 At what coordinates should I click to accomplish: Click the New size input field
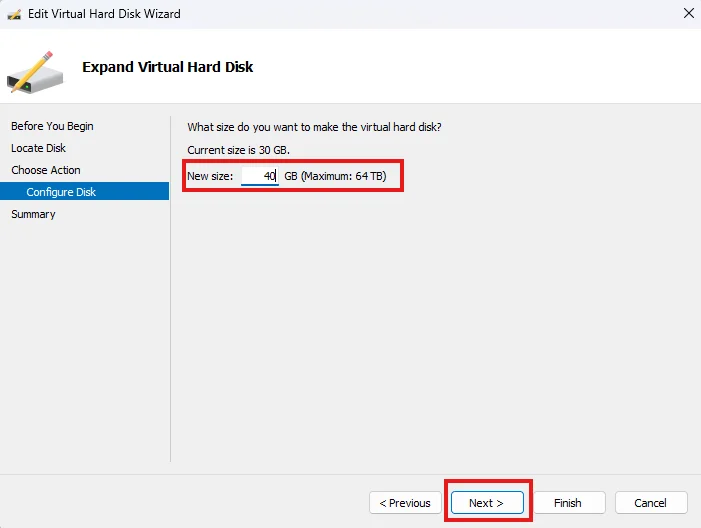[260, 176]
